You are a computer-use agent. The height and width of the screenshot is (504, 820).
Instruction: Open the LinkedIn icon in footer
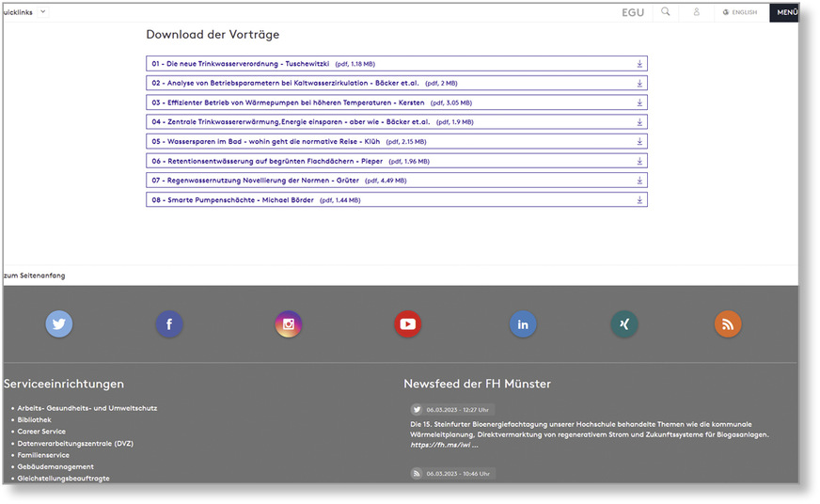point(523,324)
